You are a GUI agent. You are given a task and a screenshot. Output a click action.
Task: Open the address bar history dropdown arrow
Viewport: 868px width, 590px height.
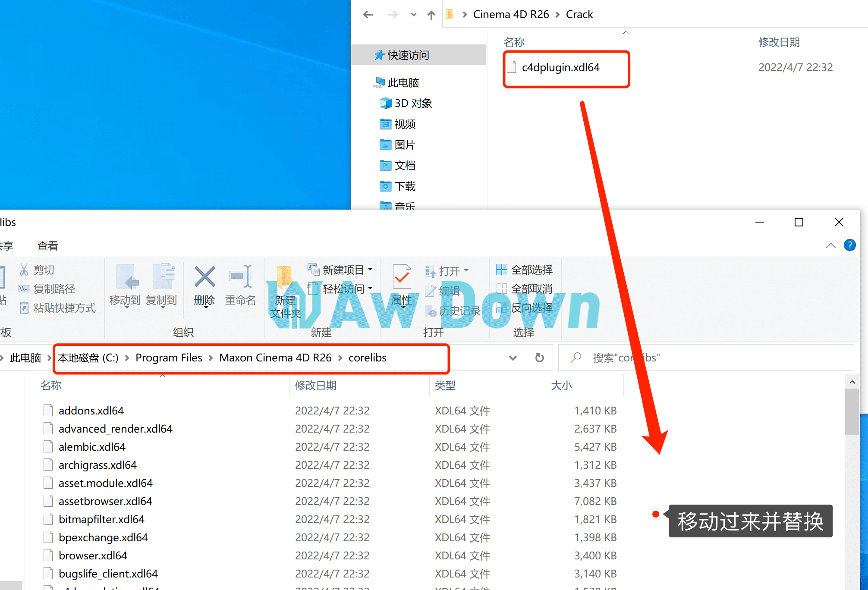pos(513,358)
